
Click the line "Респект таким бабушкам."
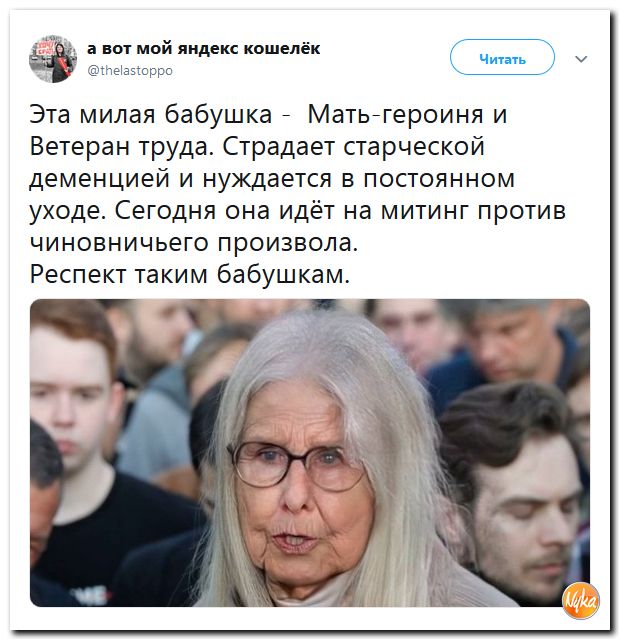tap(190, 274)
